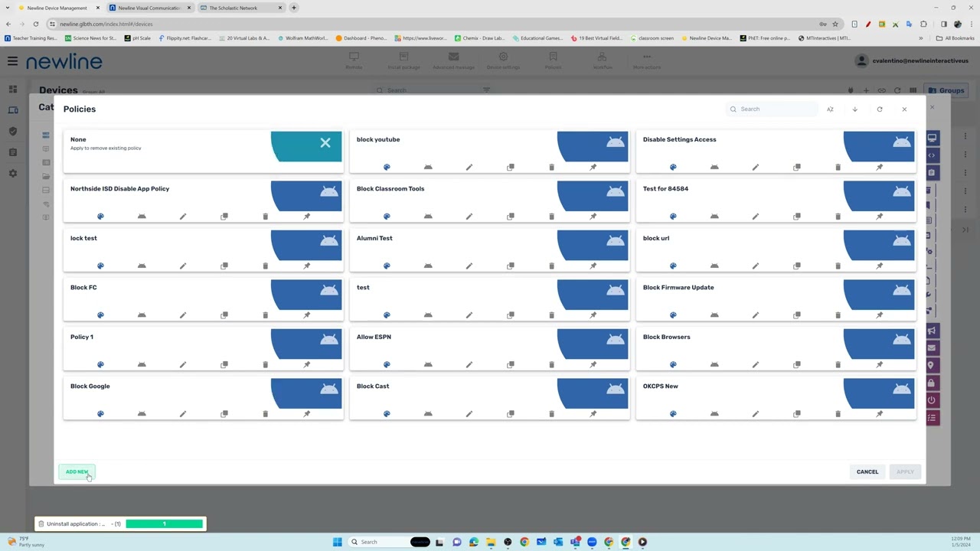
Task: Cancel the Policies dialog
Action: (867, 471)
